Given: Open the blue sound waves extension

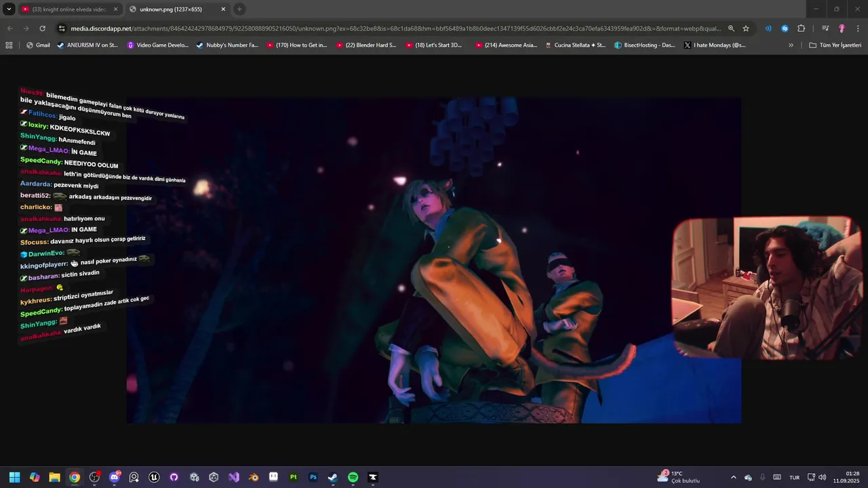Looking at the screenshot, I should coord(768,28).
